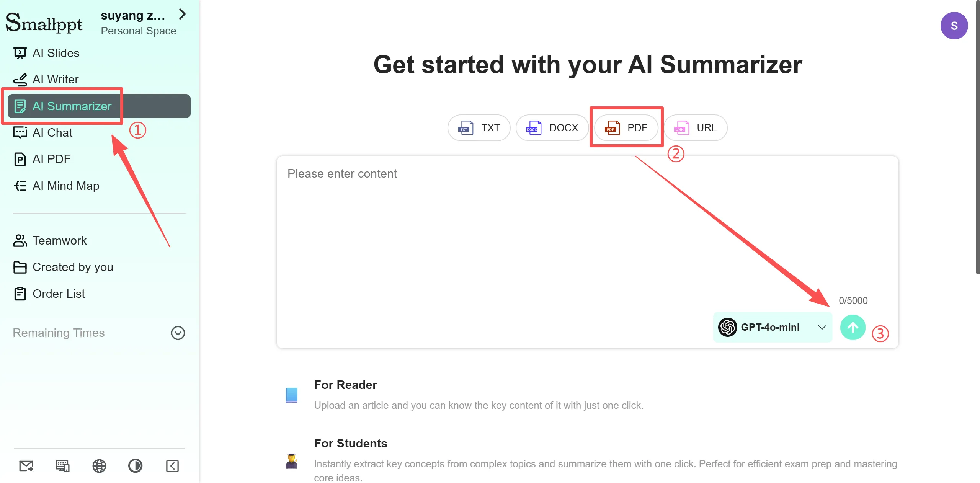This screenshot has width=980, height=483.
Task: Click the Smallppt logo
Action: (44, 23)
